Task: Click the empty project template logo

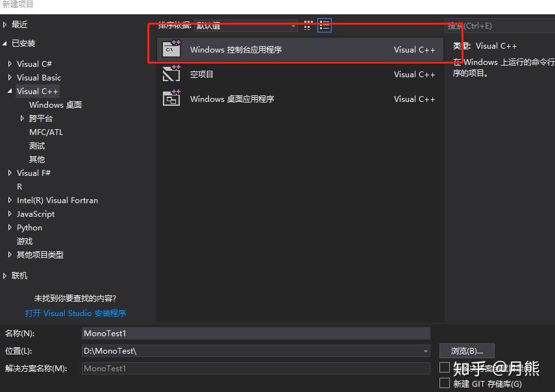Action: coord(171,74)
